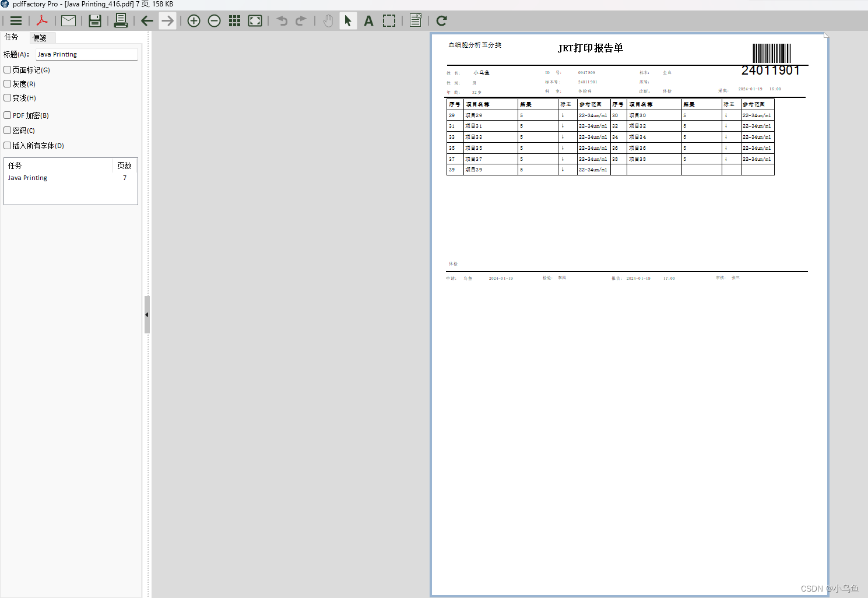Open the hamburger menu icon

tap(16, 21)
